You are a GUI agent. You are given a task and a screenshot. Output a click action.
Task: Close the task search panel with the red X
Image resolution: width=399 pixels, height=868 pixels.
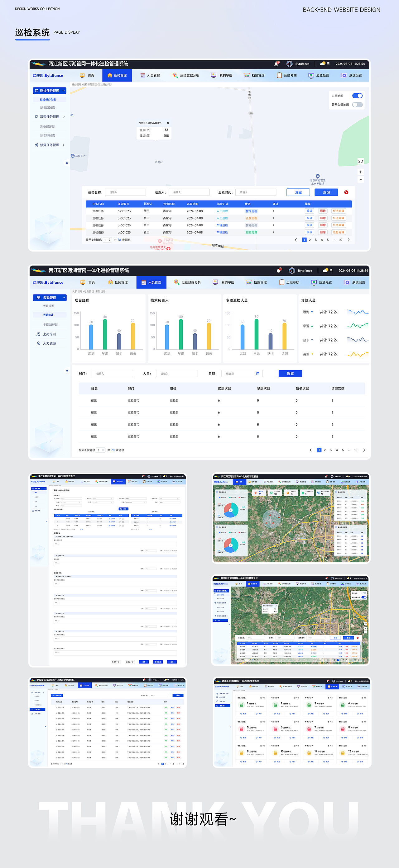(346, 192)
